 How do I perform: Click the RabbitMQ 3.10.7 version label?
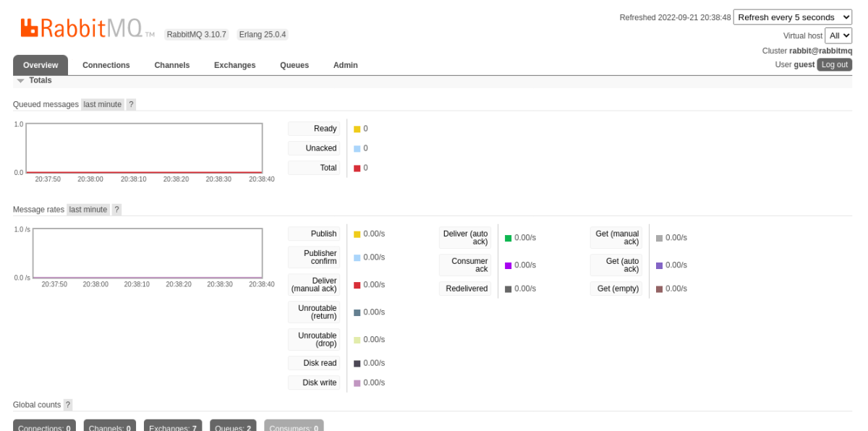197,35
